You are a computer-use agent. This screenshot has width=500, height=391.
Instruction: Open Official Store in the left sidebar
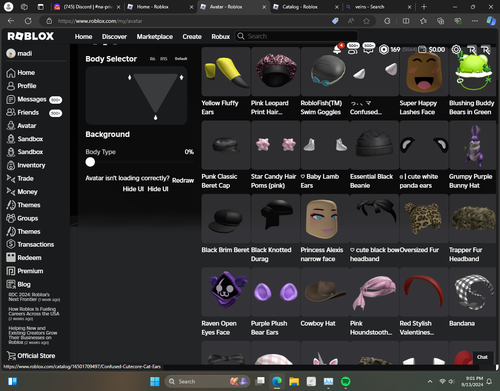click(31, 356)
